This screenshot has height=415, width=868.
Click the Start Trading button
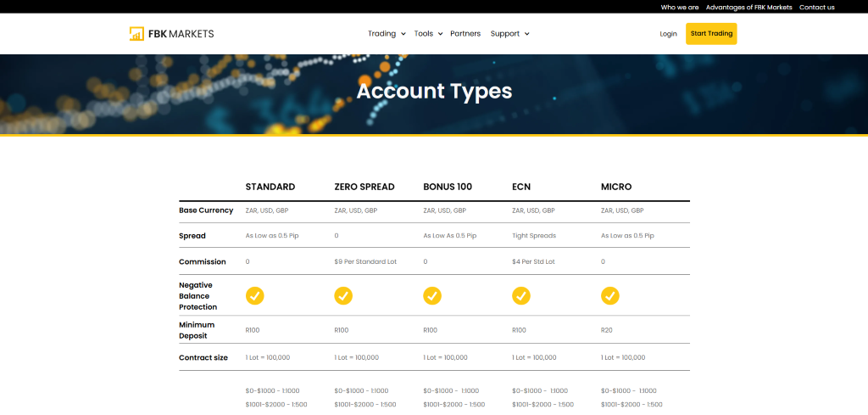(711, 34)
